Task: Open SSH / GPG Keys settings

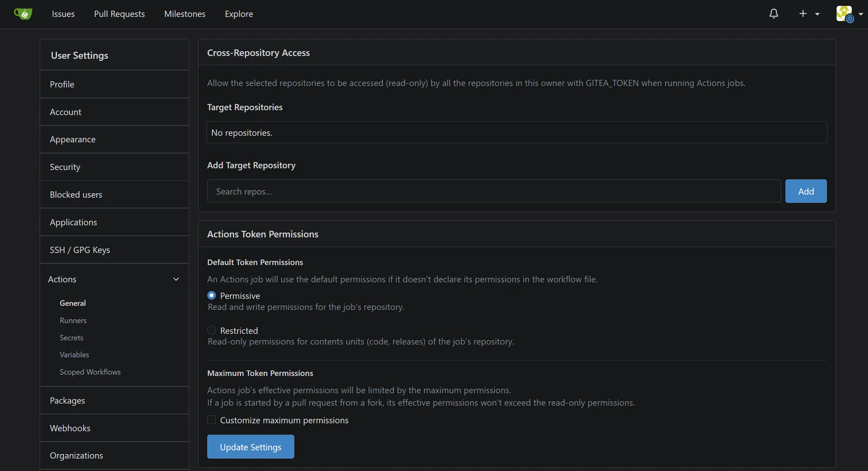Action: [114, 250]
